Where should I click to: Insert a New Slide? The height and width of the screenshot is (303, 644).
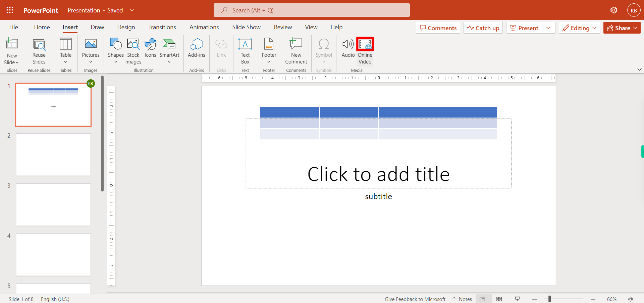(12, 51)
